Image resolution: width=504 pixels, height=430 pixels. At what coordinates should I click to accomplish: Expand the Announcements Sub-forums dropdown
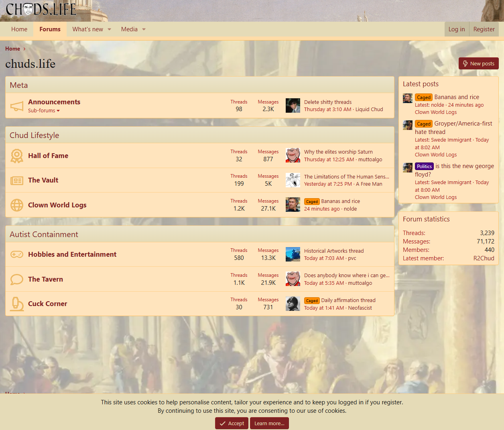click(x=44, y=111)
